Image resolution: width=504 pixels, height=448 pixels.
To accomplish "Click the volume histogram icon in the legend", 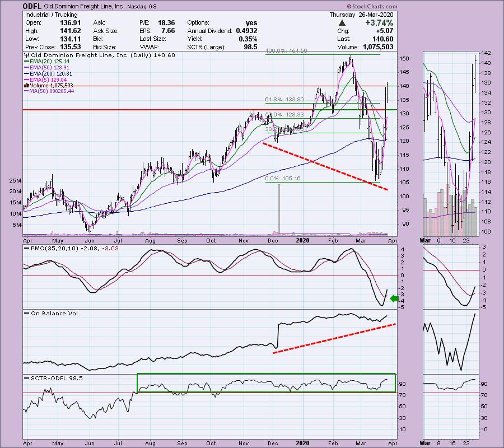I will 27,86.
